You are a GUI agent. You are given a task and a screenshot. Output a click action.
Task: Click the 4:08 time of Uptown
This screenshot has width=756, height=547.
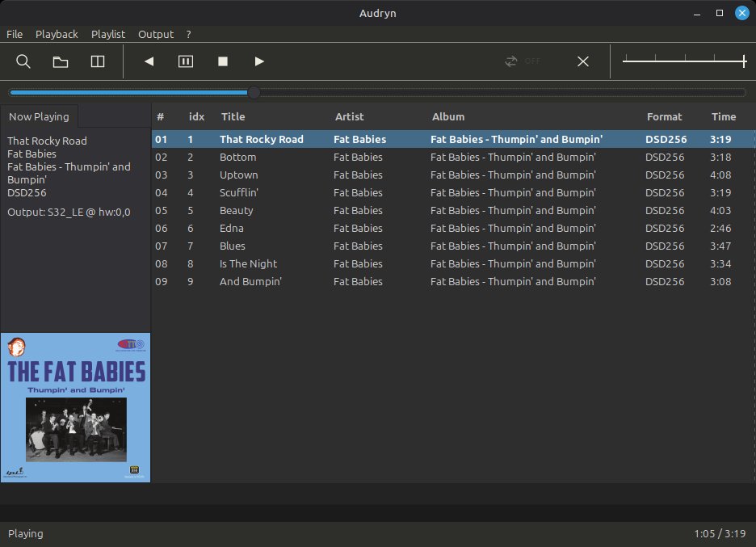point(720,175)
